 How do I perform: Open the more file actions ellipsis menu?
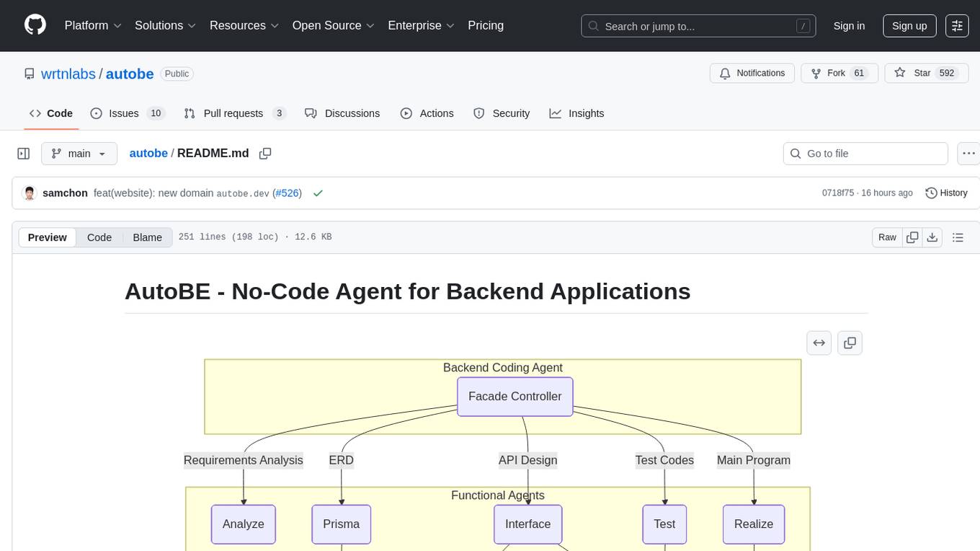point(968,154)
